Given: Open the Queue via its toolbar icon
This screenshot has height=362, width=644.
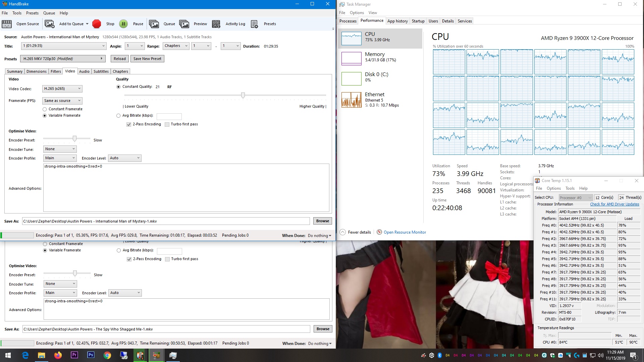Looking at the screenshot, I should click(x=154, y=24).
